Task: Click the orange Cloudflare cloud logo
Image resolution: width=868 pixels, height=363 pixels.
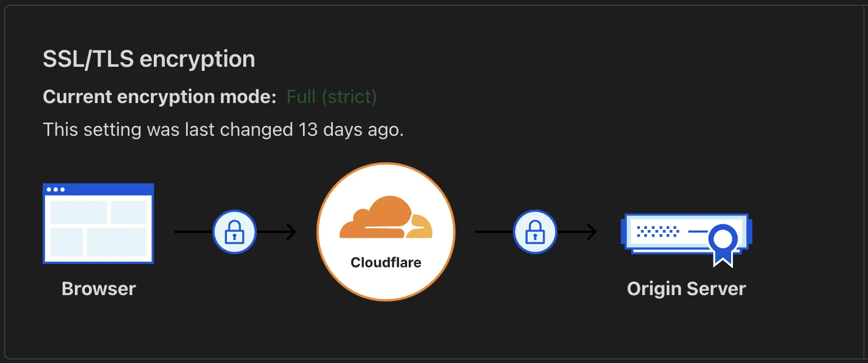Action: (x=385, y=218)
